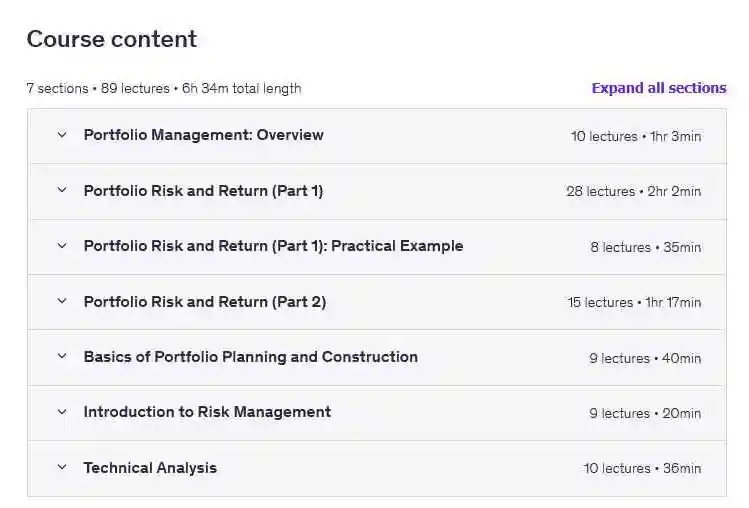Expand Portfolio Risk and Return (Part 1) title

point(203,190)
